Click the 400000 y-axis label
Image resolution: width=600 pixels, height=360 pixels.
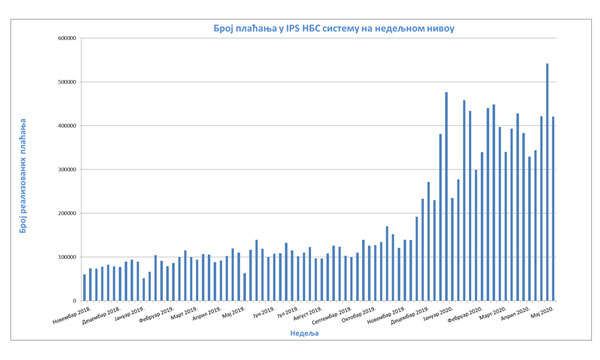67,125
